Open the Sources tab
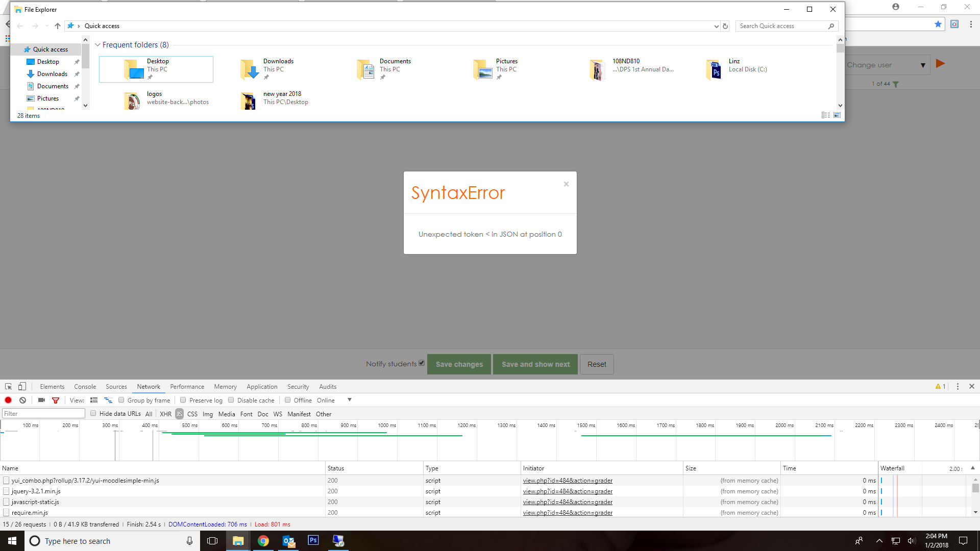 [x=116, y=387]
